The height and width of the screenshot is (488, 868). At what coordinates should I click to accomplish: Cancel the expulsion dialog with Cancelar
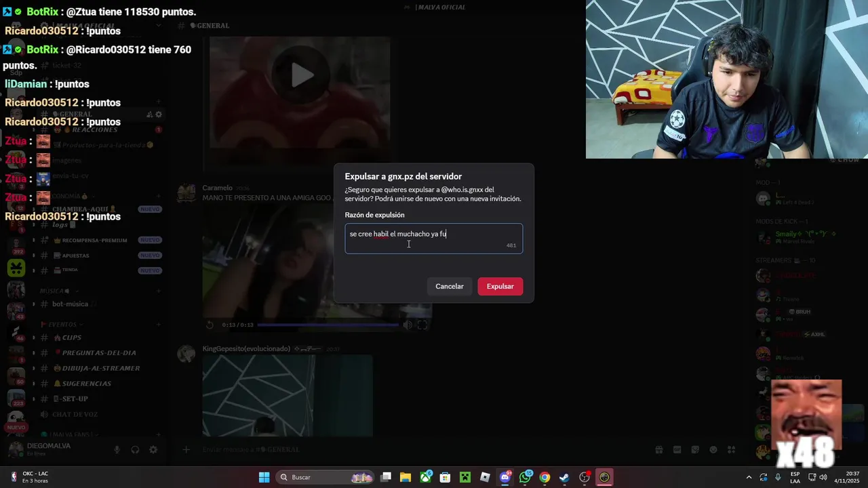pos(450,286)
